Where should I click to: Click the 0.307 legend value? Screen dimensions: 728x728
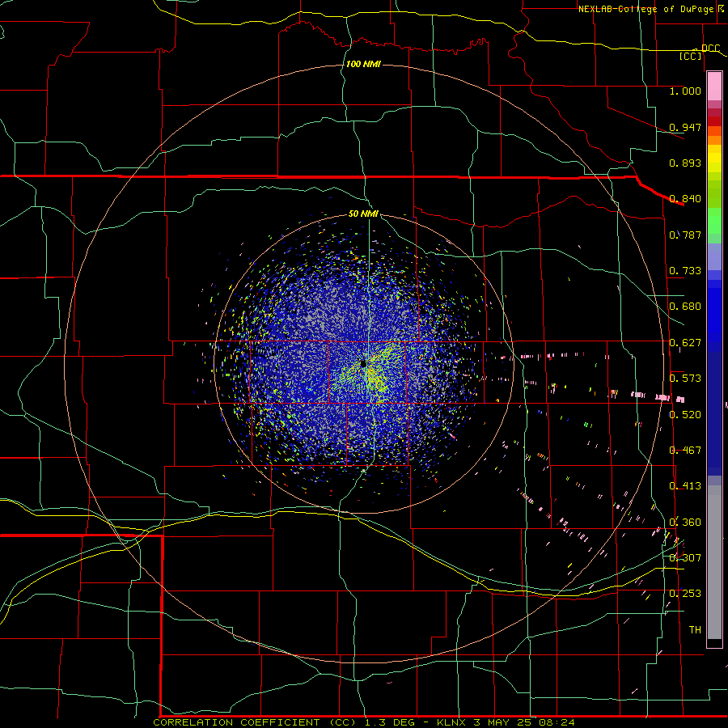[x=685, y=558]
